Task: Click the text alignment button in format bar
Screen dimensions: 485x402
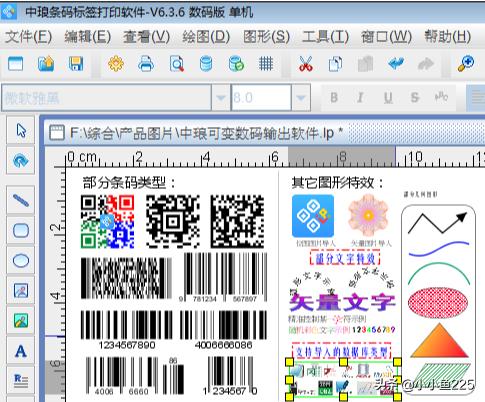Action: click(477, 98)
